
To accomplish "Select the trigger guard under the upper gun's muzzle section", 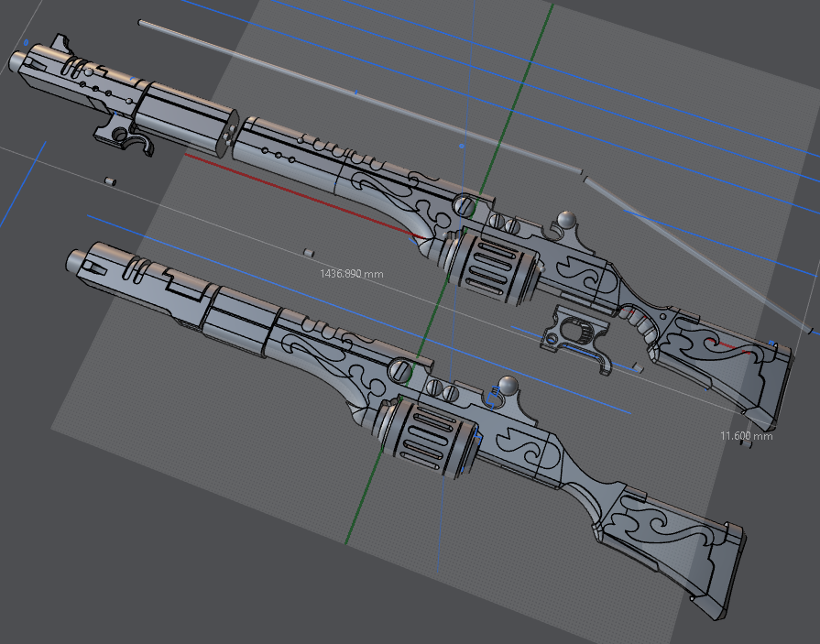I will coord(125,135).
